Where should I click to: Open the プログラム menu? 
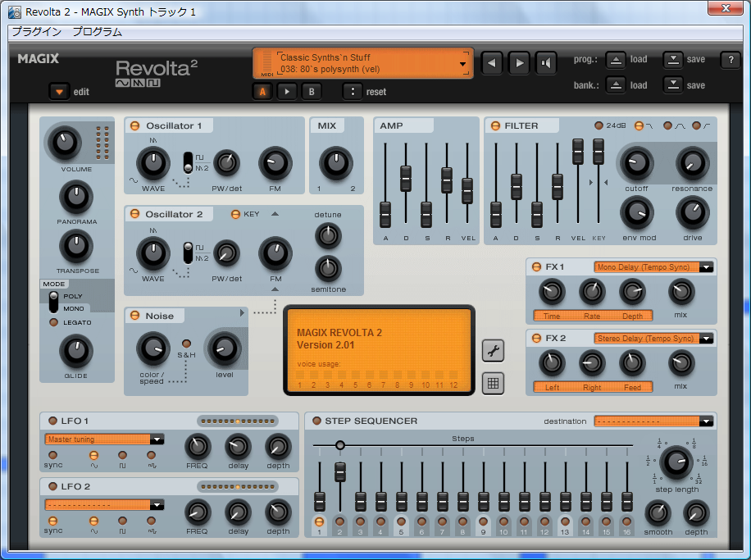[x=97, y=32]
